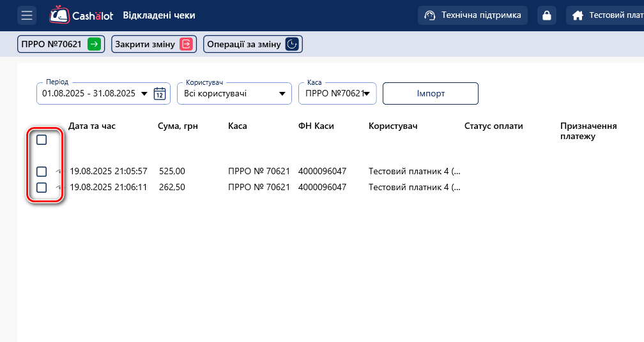The width and height of the screenshot is (644, 342).
Task: Expand the Період date range dropdown
Action: pyautogui.click(x=144, y=94)
